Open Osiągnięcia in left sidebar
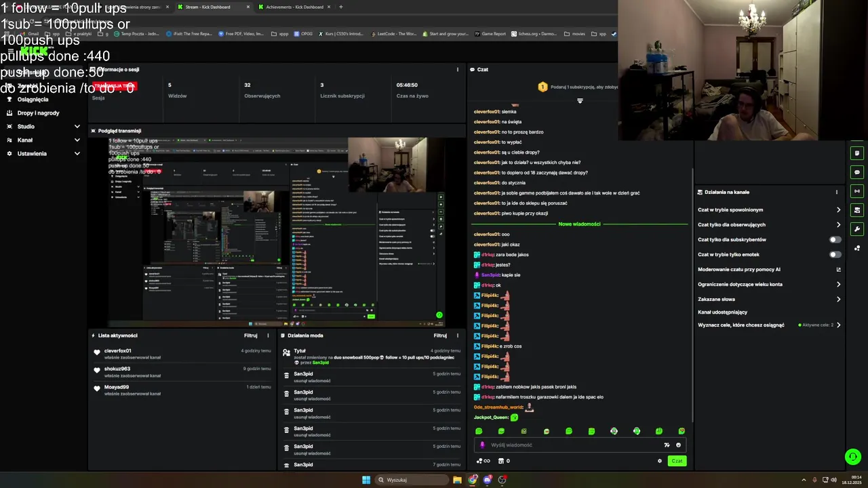 point(33,99)
